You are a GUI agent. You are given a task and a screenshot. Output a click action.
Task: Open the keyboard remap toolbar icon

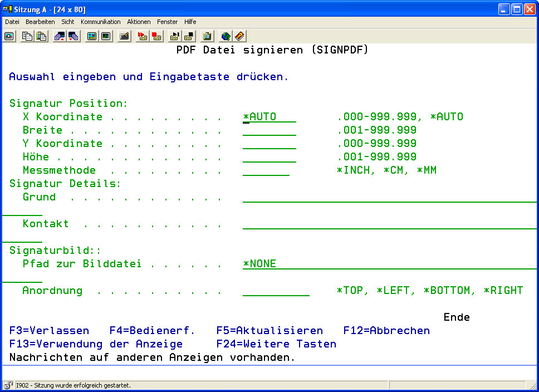[124, 36]
